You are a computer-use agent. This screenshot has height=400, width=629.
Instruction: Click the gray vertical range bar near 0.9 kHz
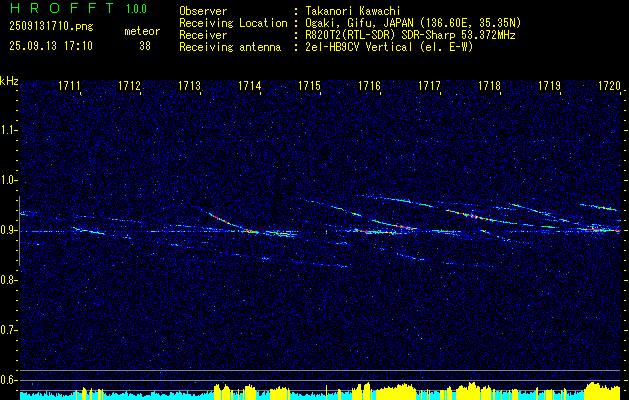pyautogui.click(x=19, y=231)
